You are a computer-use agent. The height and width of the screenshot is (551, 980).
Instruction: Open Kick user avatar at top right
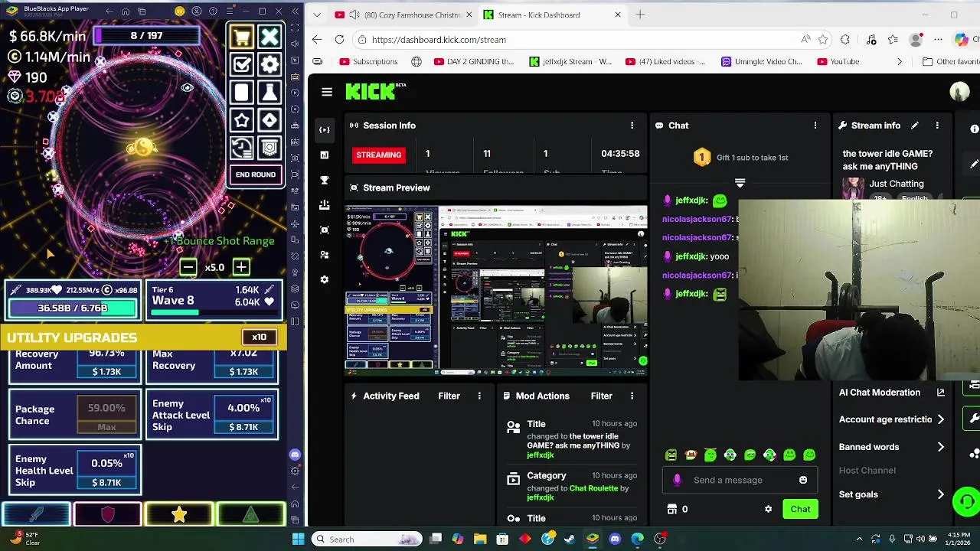tap(959, 92)
